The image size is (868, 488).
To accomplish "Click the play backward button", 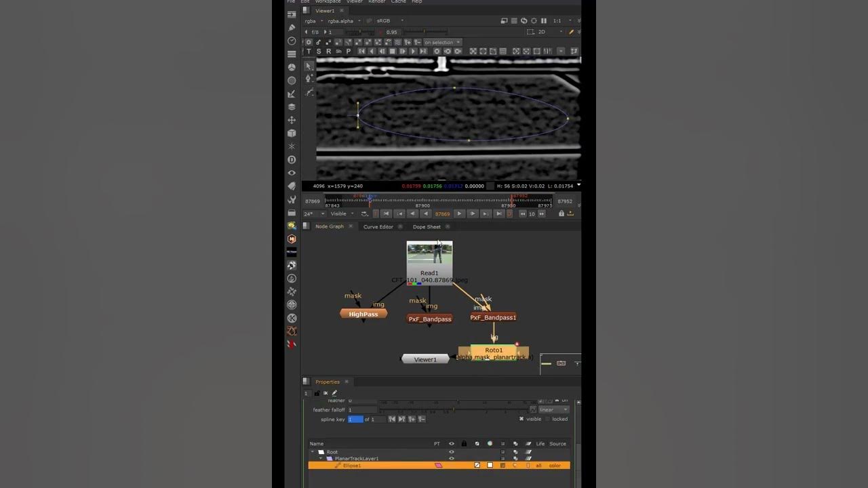I will (426, 213).
